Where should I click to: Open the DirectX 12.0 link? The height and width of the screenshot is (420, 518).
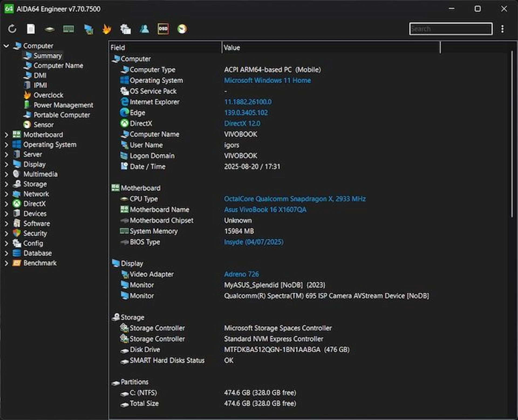point(242,123)
